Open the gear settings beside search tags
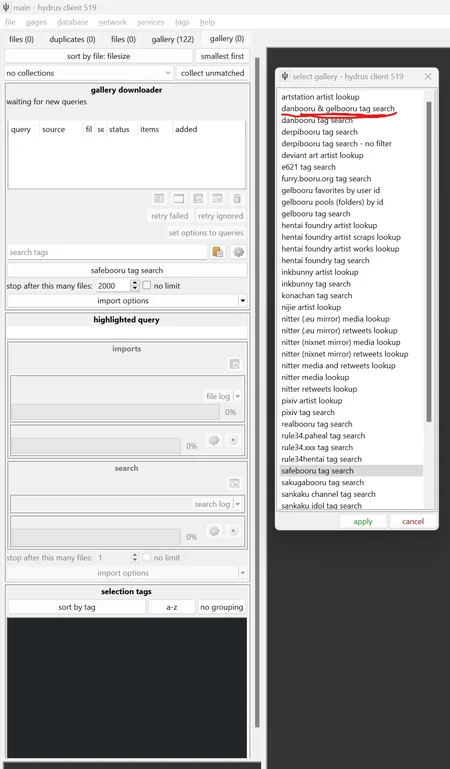Viewport: 450px width, 769px height. 239,252
